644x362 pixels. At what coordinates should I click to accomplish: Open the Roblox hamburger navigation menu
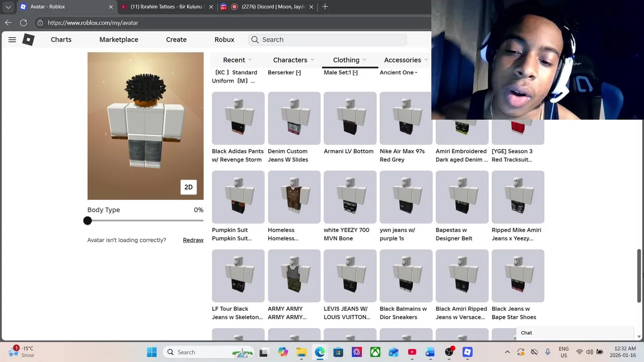12,40
